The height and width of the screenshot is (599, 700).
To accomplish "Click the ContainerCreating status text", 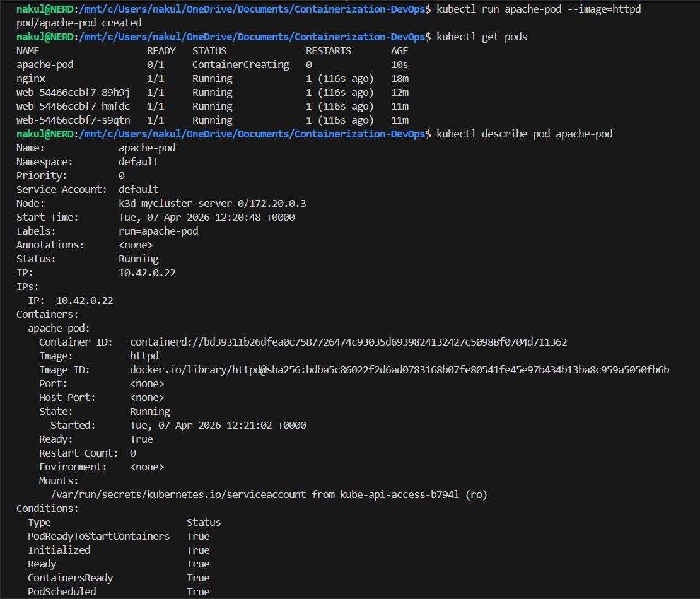I will click(x=241, y=65).
